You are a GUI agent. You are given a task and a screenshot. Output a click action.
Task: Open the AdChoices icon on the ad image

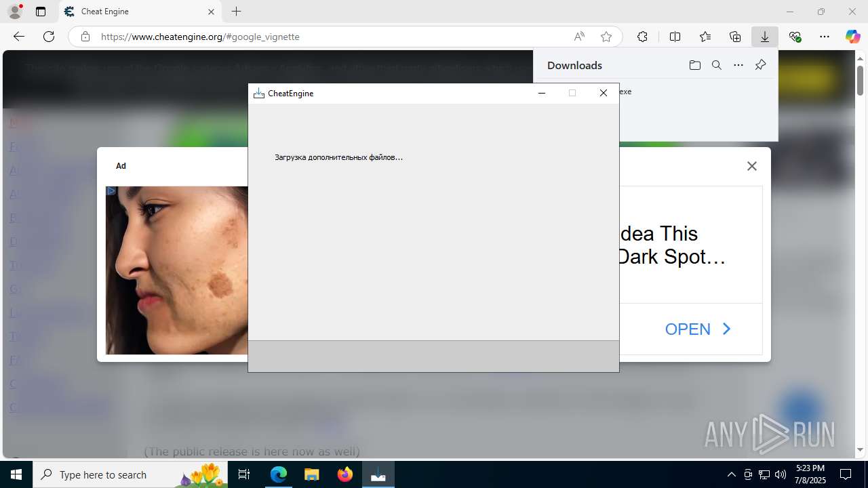111,191
